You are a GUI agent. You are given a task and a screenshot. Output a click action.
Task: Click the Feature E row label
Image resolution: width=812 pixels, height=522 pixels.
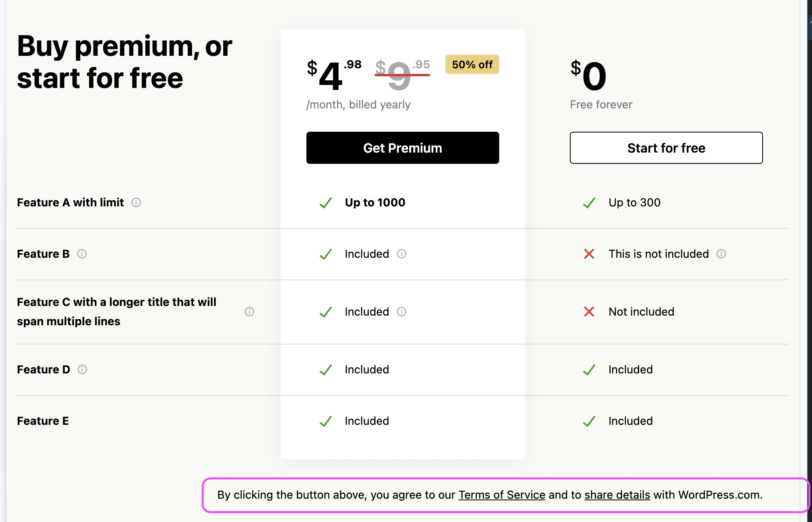(43, 421)
